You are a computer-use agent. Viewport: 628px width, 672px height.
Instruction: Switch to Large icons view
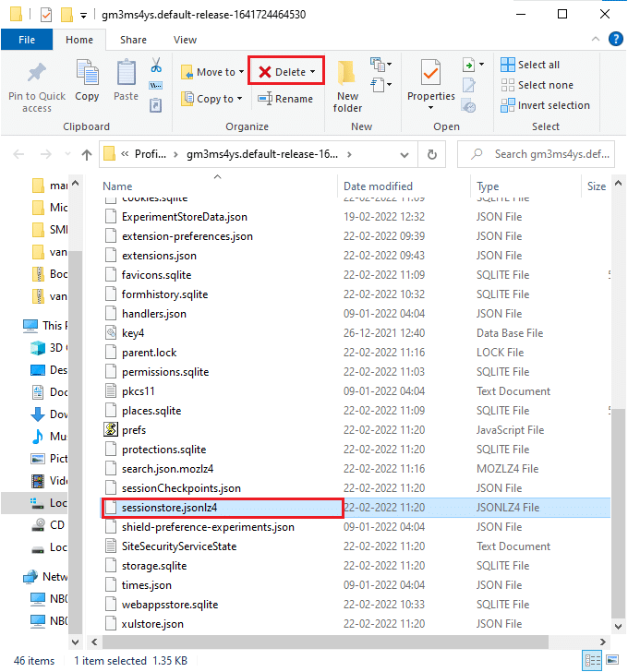[612, 660]
